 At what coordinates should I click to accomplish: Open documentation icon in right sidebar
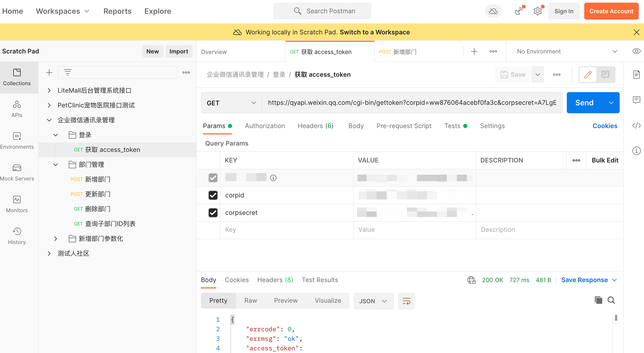pyautogui.click(x=637, y=75)
